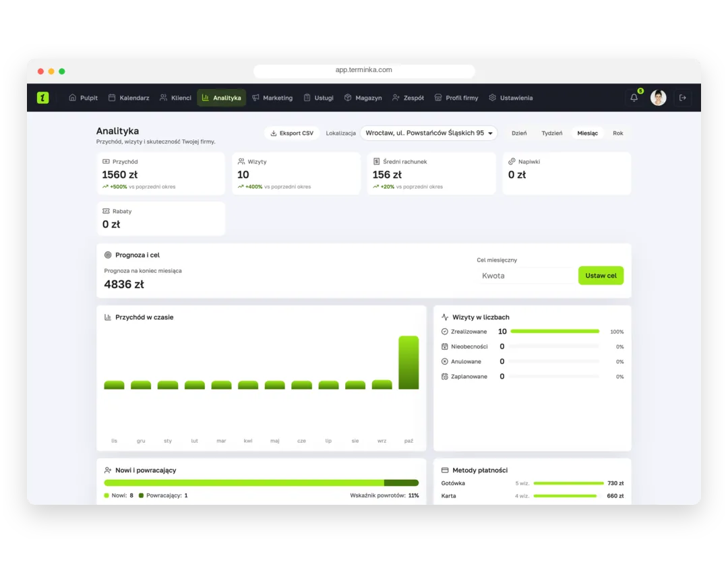
Task: Click Wskaźnik powrotów: 11% text
Action: coord(384,495)
